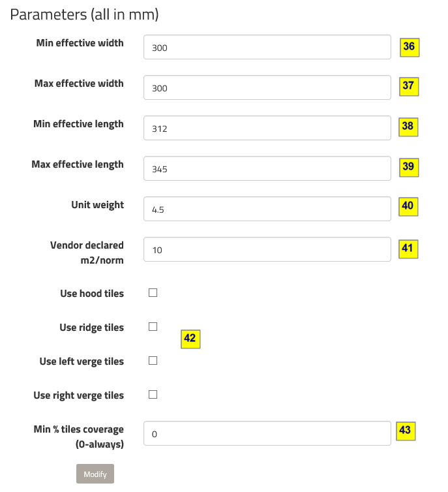448x492 pixels.
Task: Select the Min effective length field
Action: pos(267,129)
